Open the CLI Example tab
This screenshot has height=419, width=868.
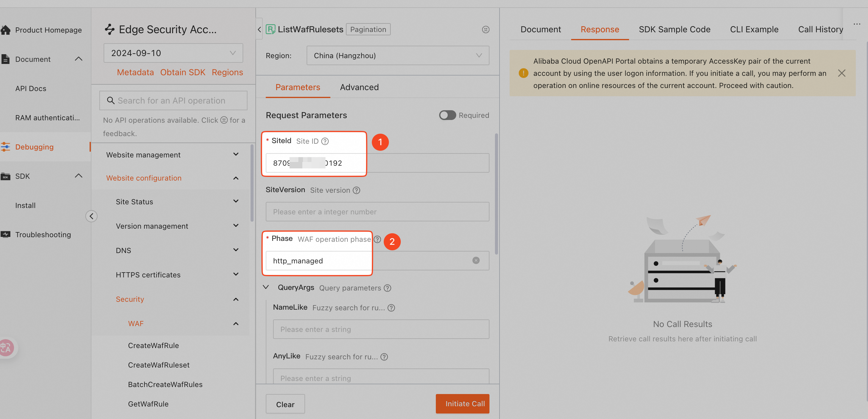754,30
